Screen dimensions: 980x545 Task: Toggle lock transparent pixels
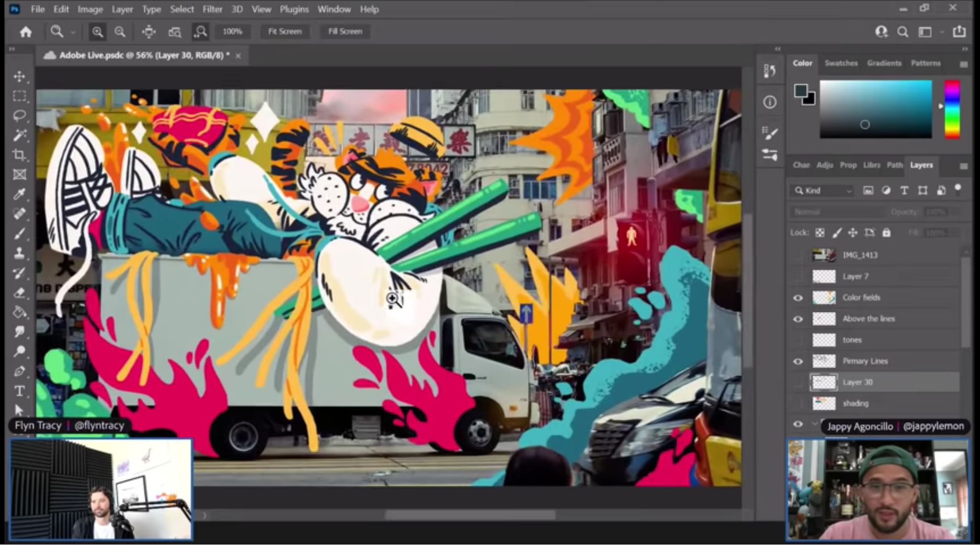820,232
